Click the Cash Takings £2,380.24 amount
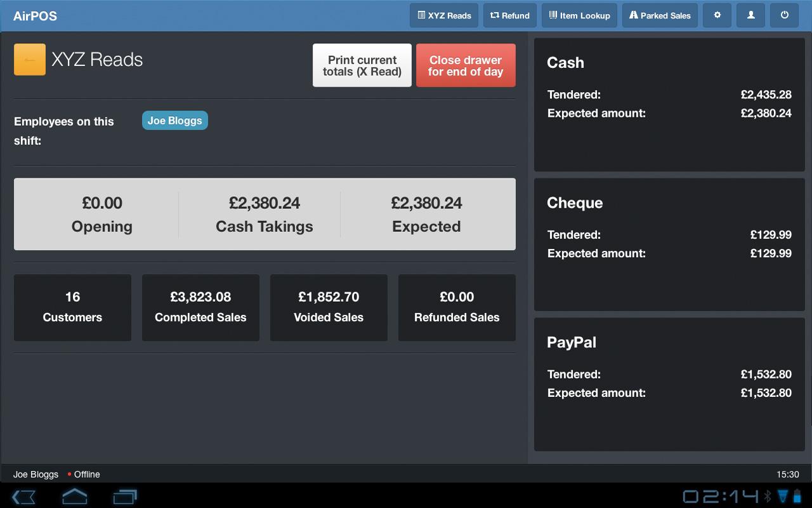Image resolution: width=812 pixels, height=508 pixels. [x=265, y=203]
